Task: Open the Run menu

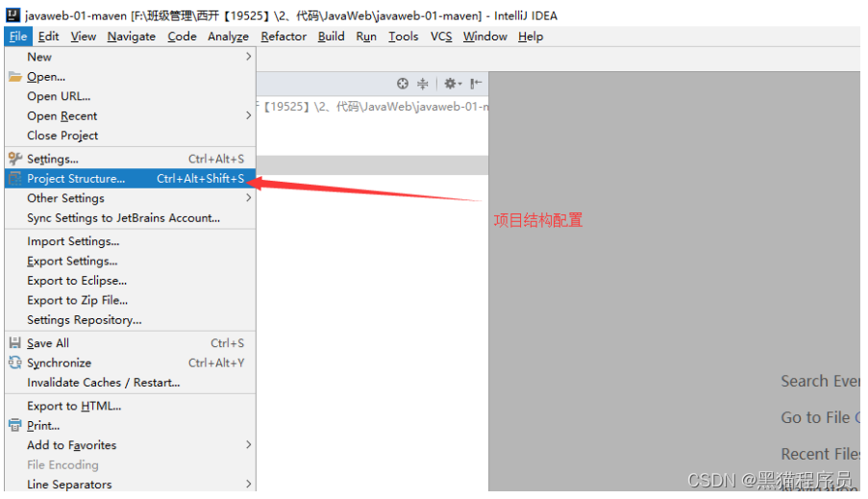Action: [366, 37]
